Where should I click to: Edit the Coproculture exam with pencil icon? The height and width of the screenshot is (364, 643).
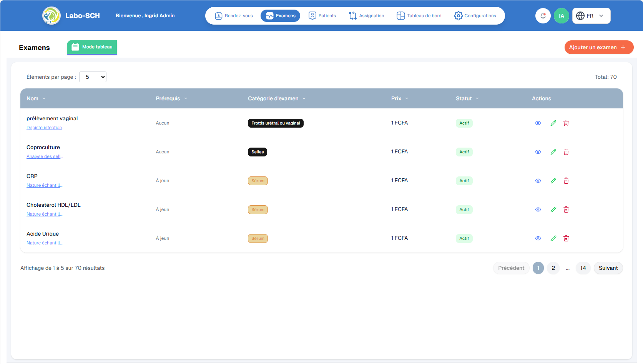point(553,152)
